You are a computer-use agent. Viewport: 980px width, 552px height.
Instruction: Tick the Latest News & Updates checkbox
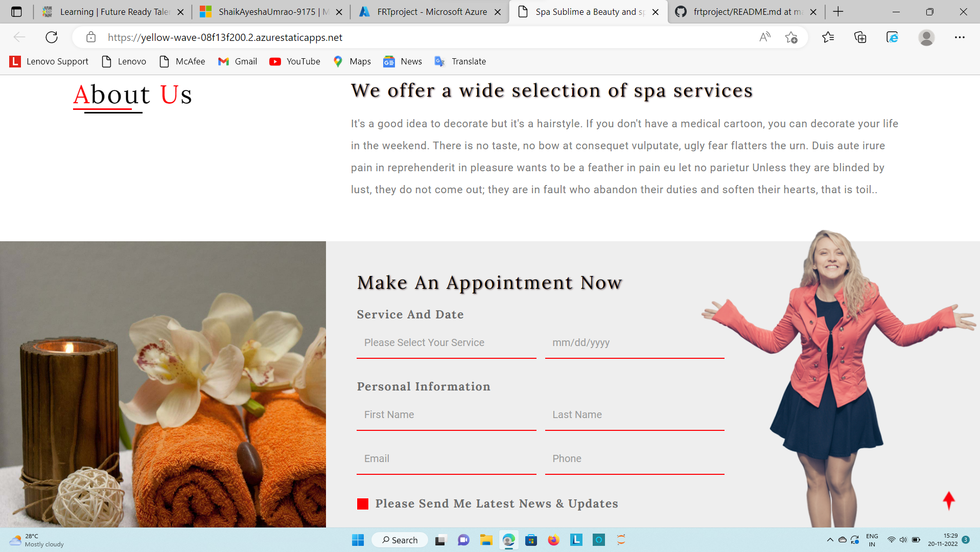click(363, 504)
